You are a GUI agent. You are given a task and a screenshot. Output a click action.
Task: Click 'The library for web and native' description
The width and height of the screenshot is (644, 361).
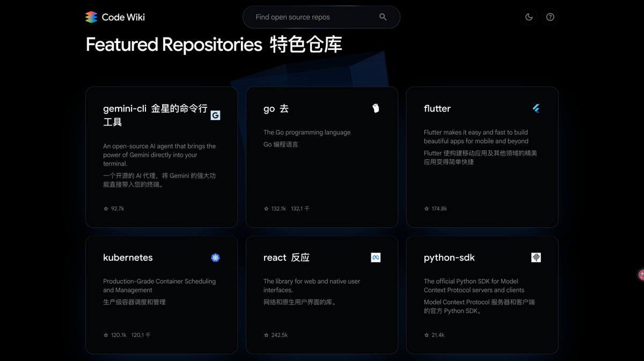pos(312,285)
